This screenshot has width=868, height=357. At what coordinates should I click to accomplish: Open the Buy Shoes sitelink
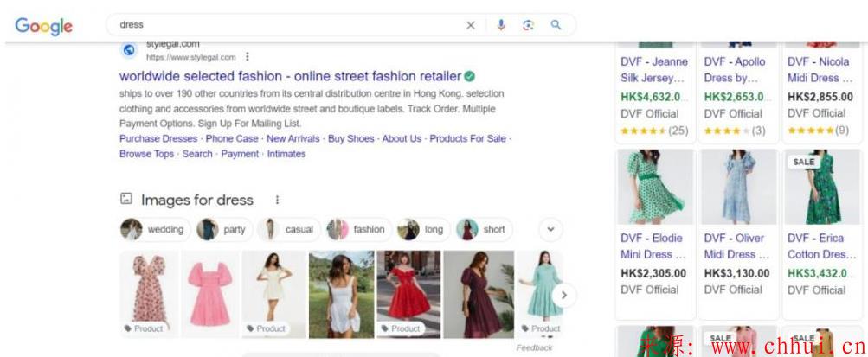(x=351, y=138)
